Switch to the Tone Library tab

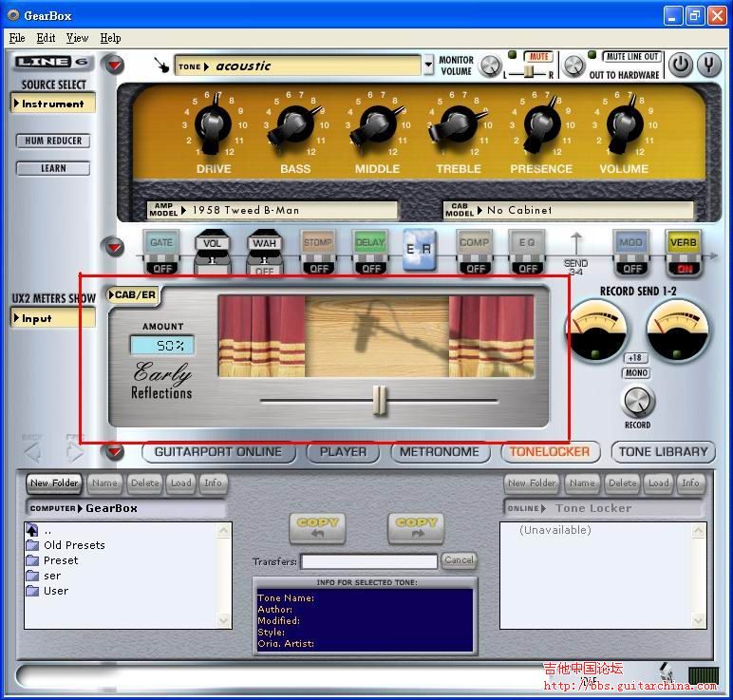pyautogui.click(x=663, y=452)
